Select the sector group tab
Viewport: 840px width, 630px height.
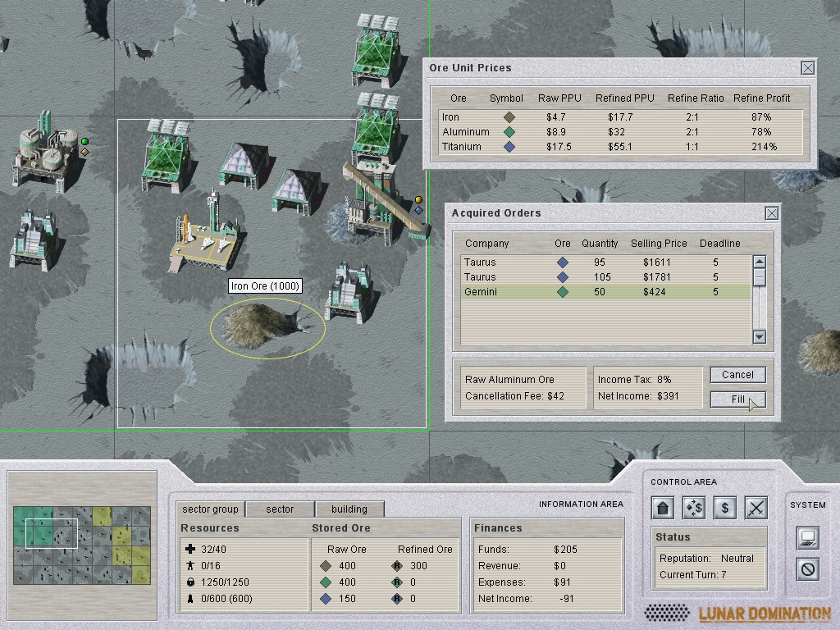coord(210,509)
